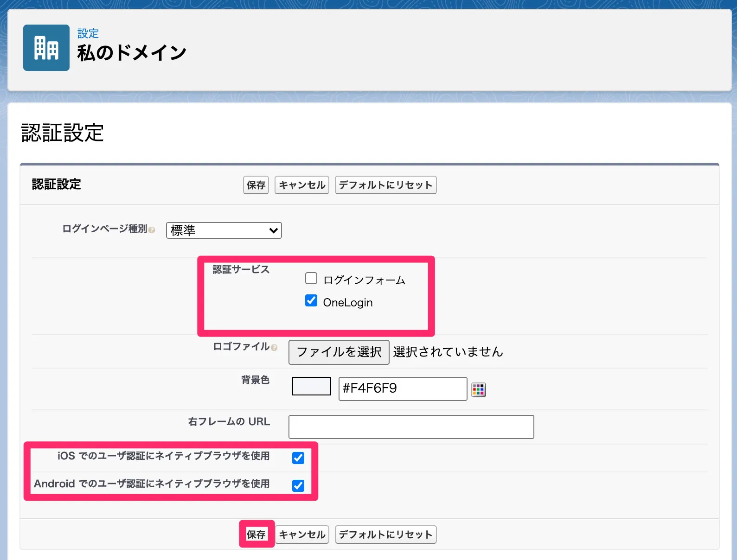Toggle iOS native browser authentication checkbox
Viewport: 737px width, 560px height.
[298, 458]
